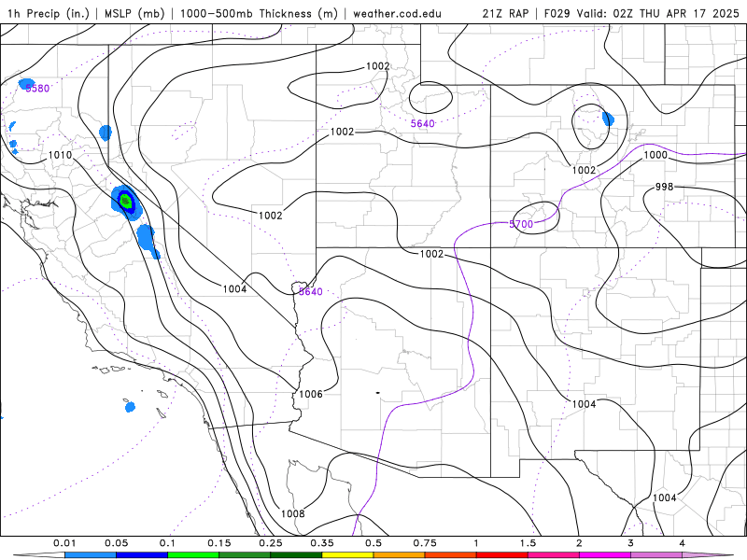Image resolution: width=747 pixels, height=560 pixels.
Task: Select the bright green legend swatch at 0.1
Action: click(193, 555)
